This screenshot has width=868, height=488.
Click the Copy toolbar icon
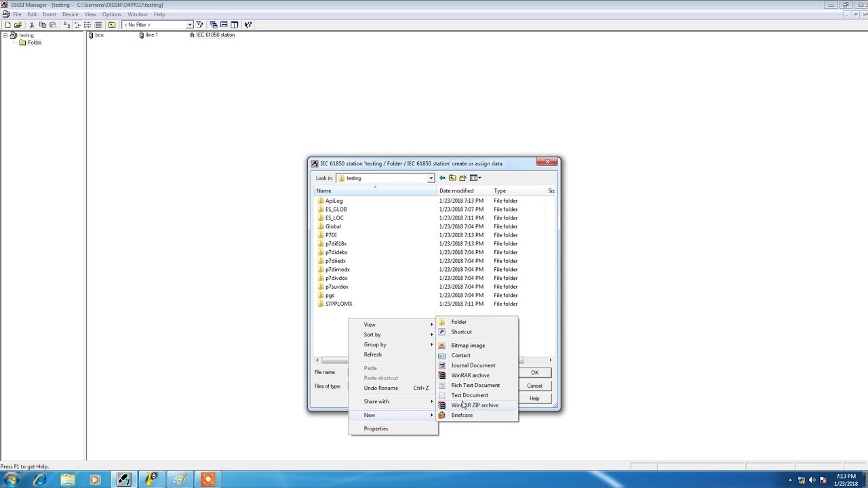pos(42,25)
